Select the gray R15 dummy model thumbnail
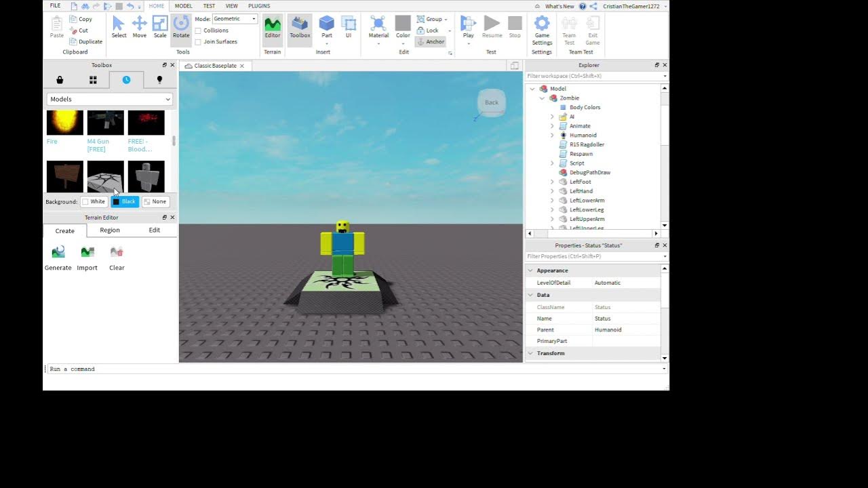The height and width of the screenshot is (488, 868). click(x=146, y=176)
